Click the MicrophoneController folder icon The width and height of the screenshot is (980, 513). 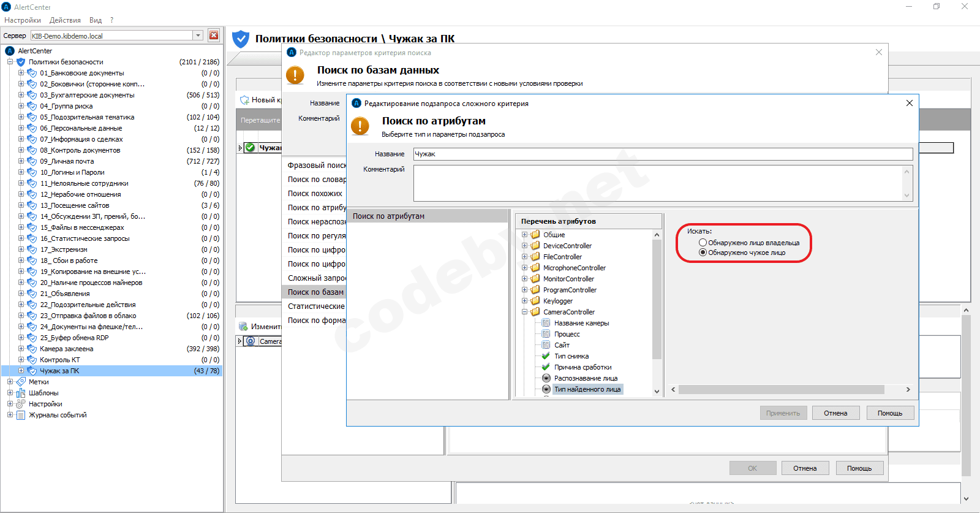(535, 268)
